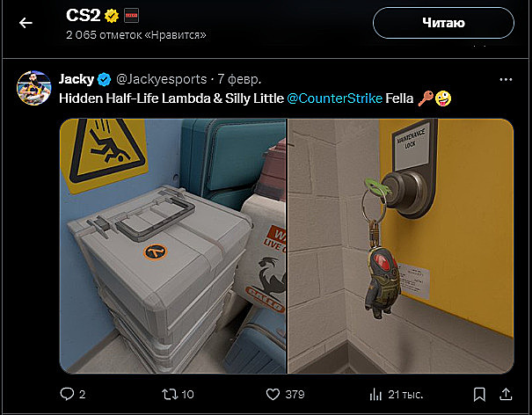Click the Читаю following button
This screenshot has height=415, width=532.
pos(443,23)
